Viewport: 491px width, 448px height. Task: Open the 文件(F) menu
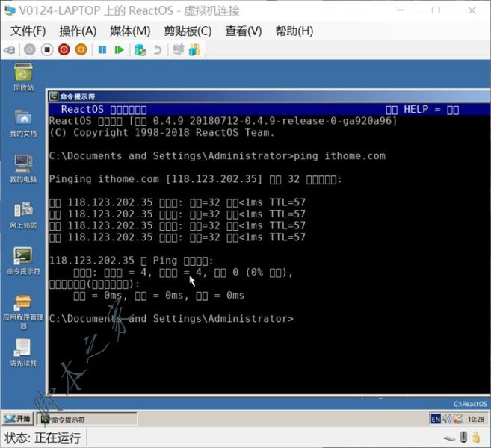pyautogui.click(x=28, y=31)
